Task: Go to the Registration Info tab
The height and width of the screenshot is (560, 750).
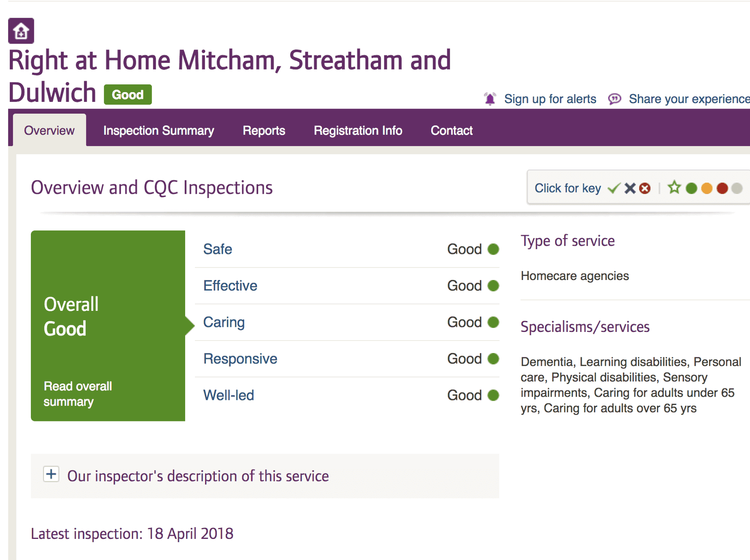Action: click(358, 130)
